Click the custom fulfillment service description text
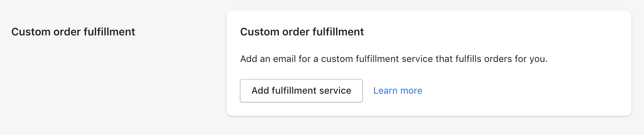Screen dimensions: 644x135 click(x=394, y=59)
